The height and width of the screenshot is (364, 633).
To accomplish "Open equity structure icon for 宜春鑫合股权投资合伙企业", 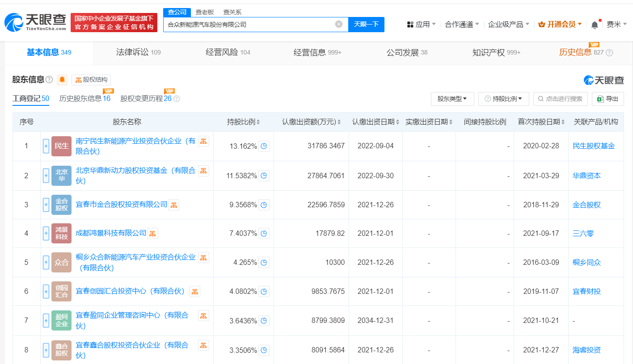I will point(203,345).
